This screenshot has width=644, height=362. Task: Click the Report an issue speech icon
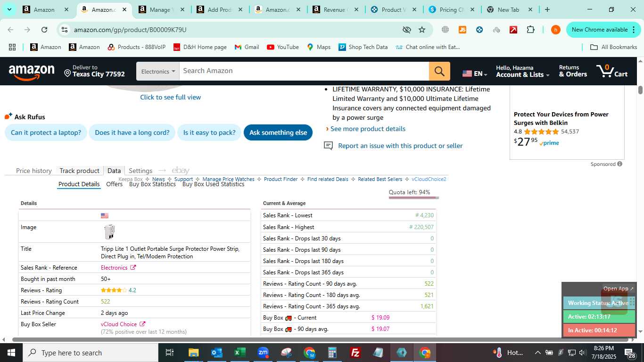(x=328, y=146)
